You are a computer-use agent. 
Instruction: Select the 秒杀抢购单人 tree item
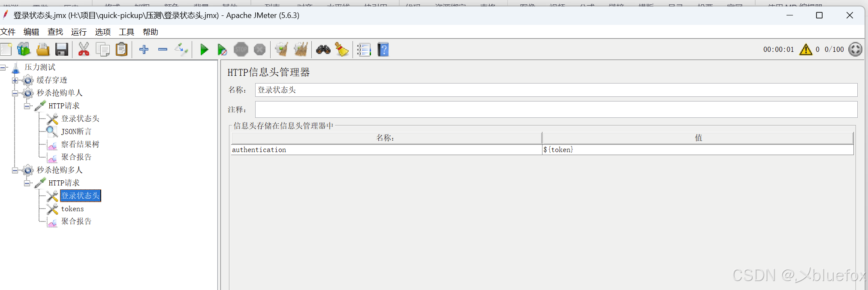pyautogui.click(x=60, y=93)
